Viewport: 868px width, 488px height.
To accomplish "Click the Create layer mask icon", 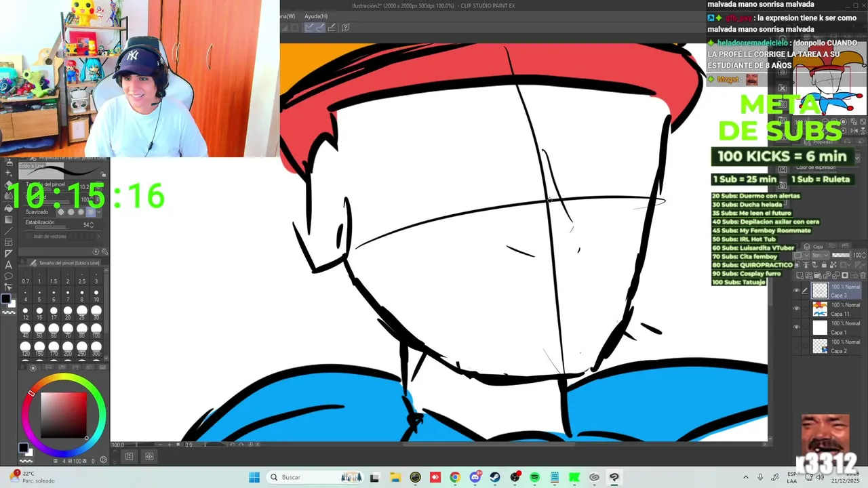I will pyautogui.click(x=845, y=275).
